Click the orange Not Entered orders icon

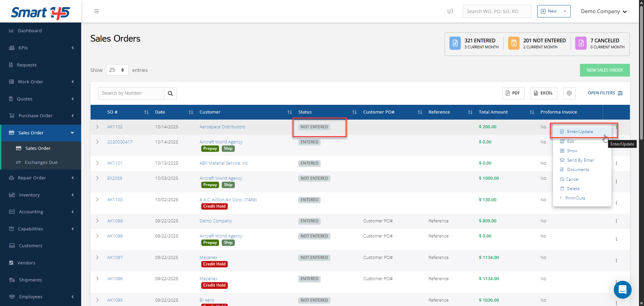click(514, 43)
